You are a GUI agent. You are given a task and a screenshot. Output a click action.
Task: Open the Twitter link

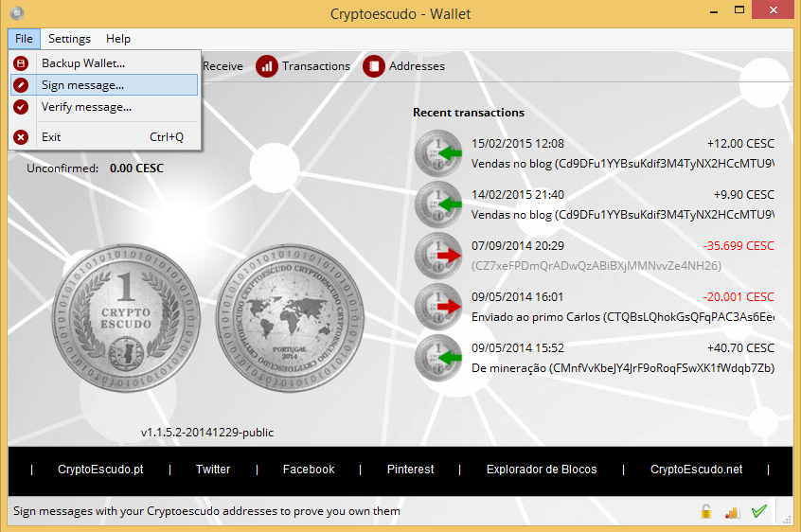pyautogui.click(x=213, y=470)
